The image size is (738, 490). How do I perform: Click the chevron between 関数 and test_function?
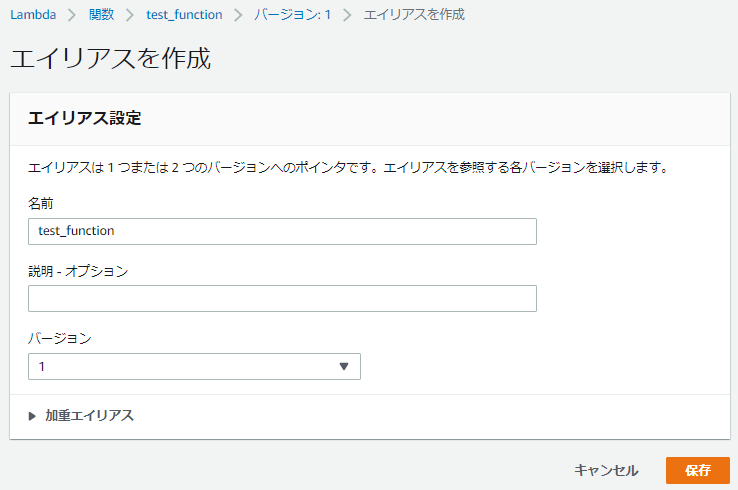coord(130,15)
